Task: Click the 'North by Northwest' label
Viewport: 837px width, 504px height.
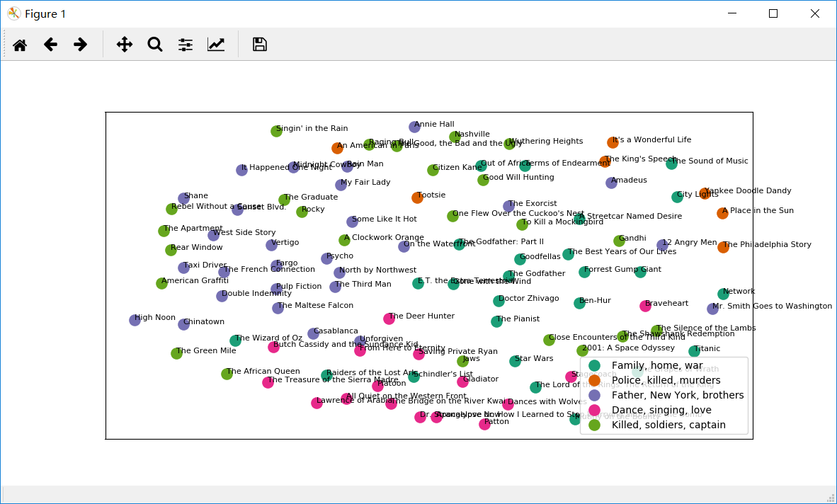Action: [377, 270]
